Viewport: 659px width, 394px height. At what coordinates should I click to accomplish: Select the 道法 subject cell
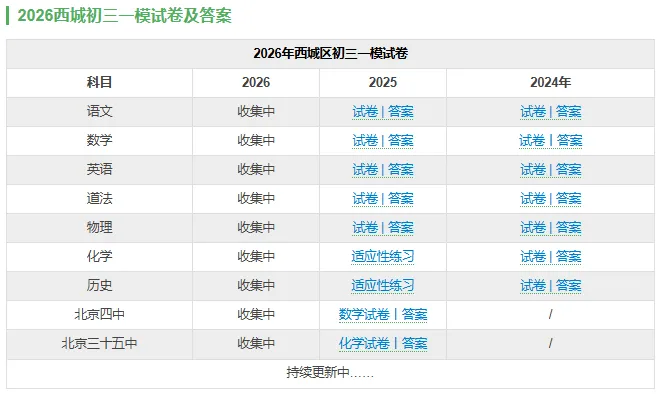coord(99,198)
